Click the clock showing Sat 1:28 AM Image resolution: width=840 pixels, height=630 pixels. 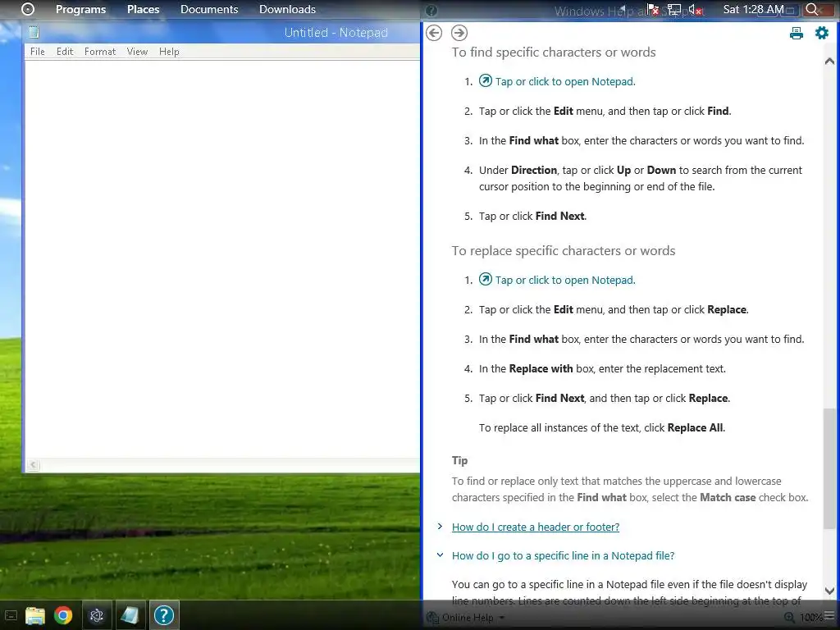click(753, 9)
